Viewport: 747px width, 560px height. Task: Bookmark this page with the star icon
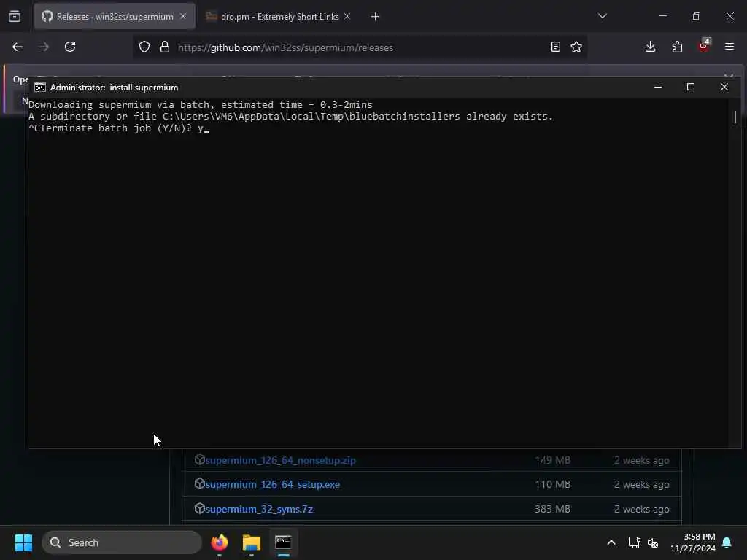576,47
